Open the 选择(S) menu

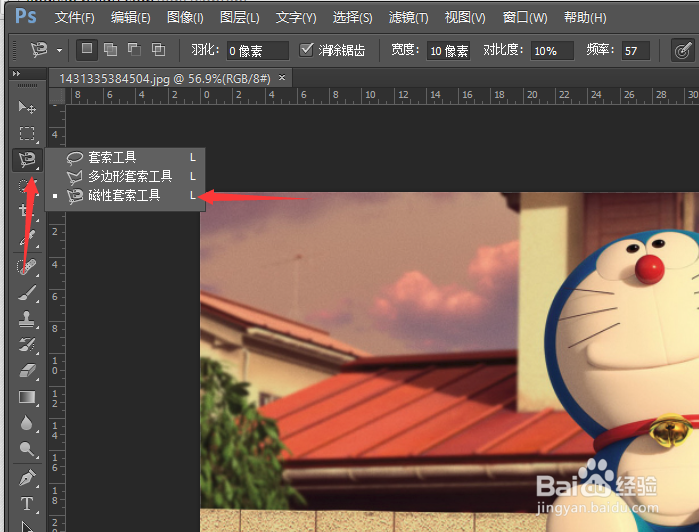pos(352,17)
